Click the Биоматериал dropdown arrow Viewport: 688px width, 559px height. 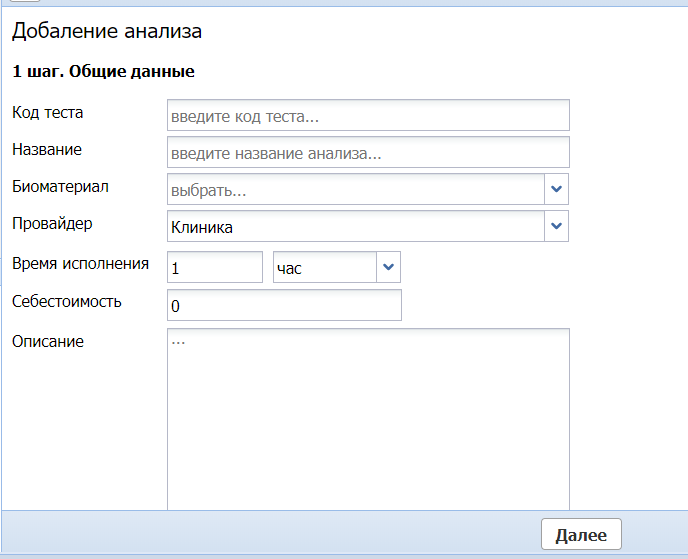click(557, 189)
